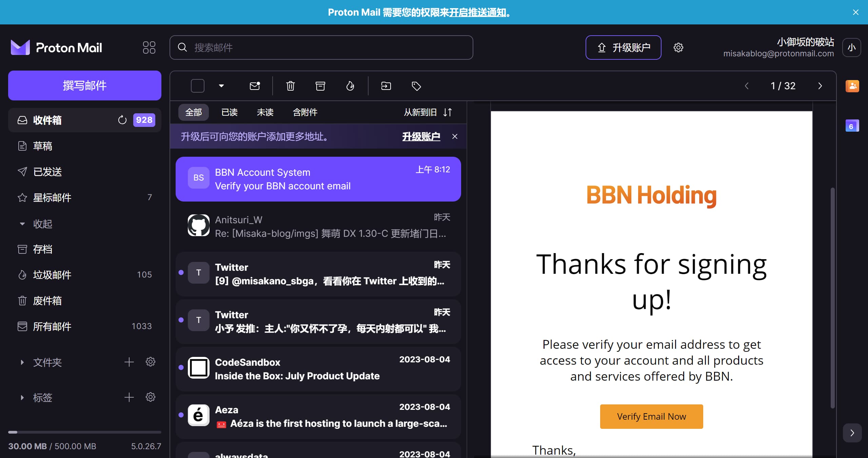The image size is (868, 458).
Task: Open the move-to-folder icon
Action: pos(386,86)
